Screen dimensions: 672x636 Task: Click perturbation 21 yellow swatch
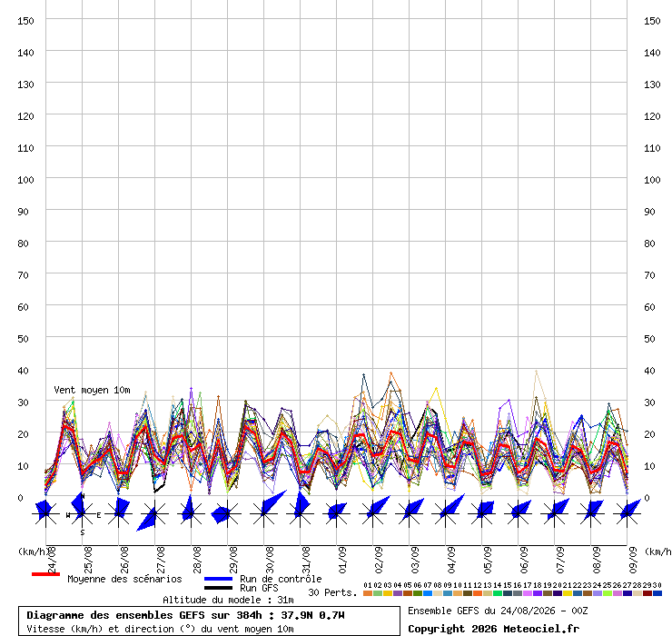click(x=568, y=593)
